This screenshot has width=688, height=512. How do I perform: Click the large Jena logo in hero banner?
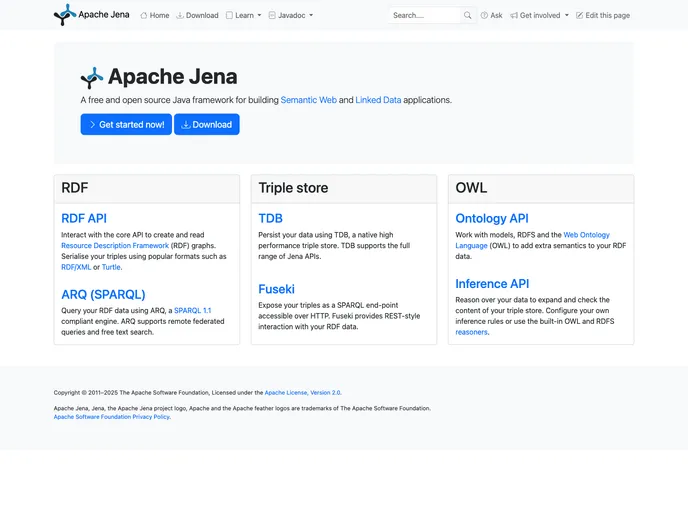(92, 78)
